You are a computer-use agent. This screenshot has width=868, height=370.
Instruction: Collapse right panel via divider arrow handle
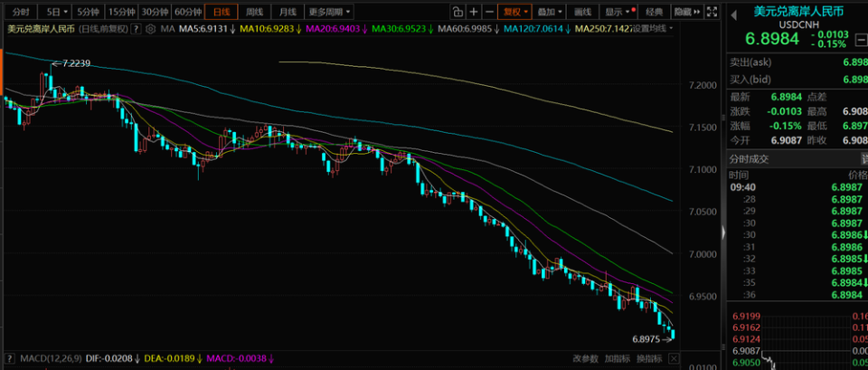[723, 232]
